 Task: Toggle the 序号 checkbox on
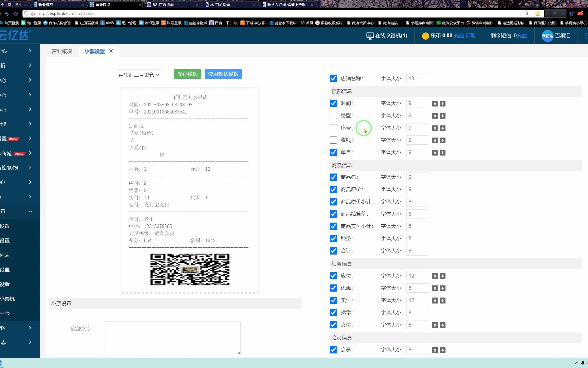pyautogui.click(x=333, y=128)
